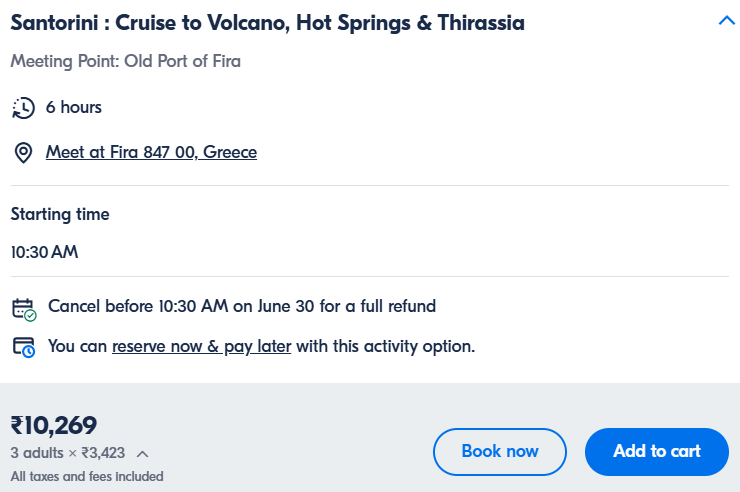The width and height of the screenshot is (740, 492).
Task: Click the Starting time heading
Action: [x=60, y=214]
